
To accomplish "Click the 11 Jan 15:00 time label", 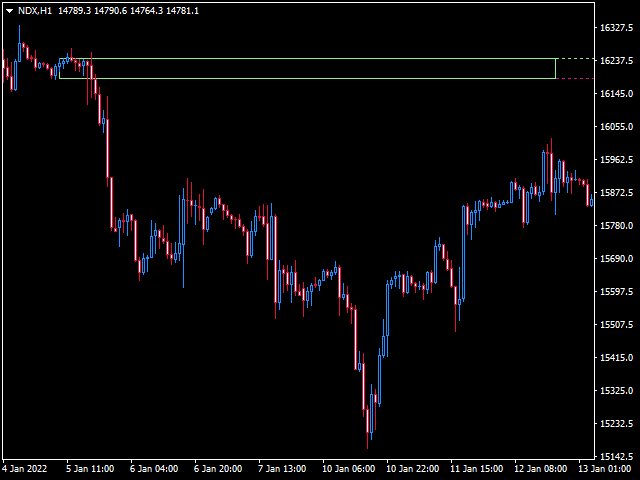I will click(477, 469).
